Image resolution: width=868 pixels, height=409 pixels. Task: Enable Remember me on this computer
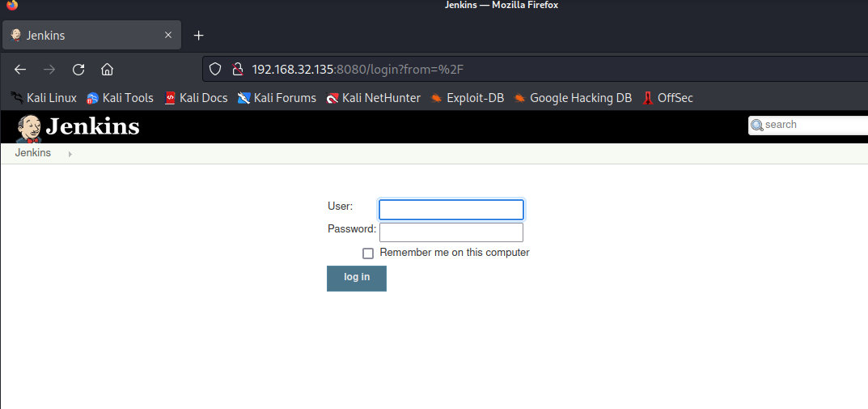(x=368, y=253)
